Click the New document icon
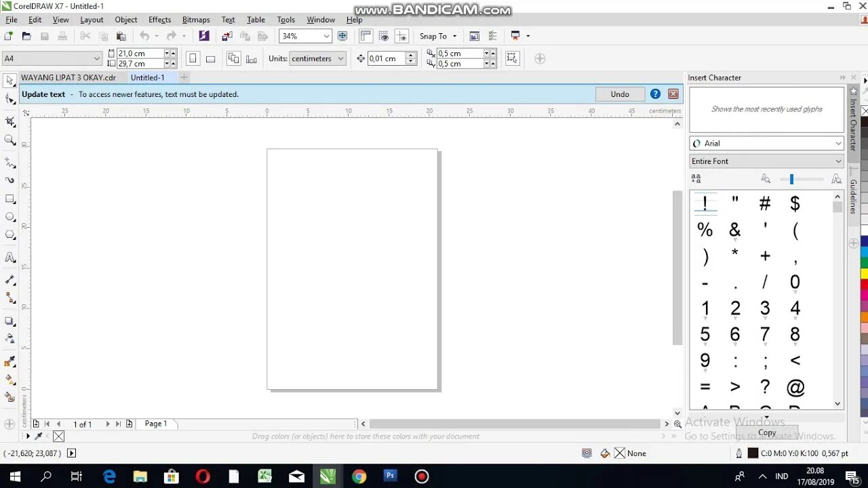The image size is (868, 488). pyautogui.click(x=9, y=36)
